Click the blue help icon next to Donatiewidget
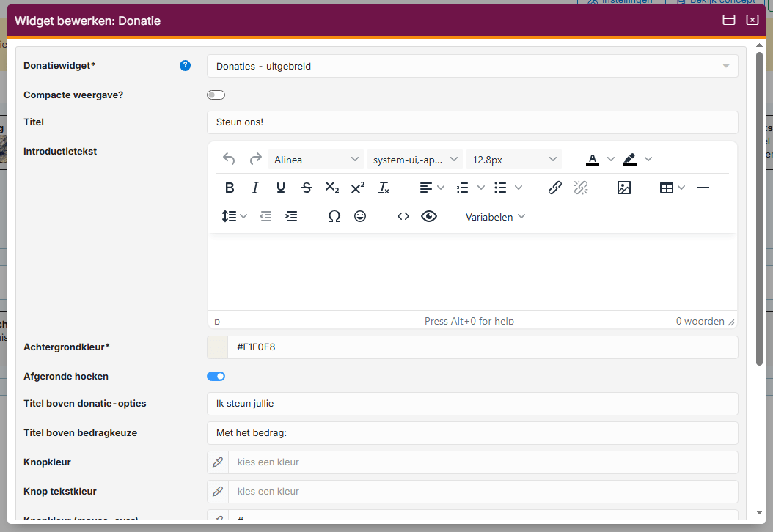Screen dimensions: 773x532 (186, 66)
